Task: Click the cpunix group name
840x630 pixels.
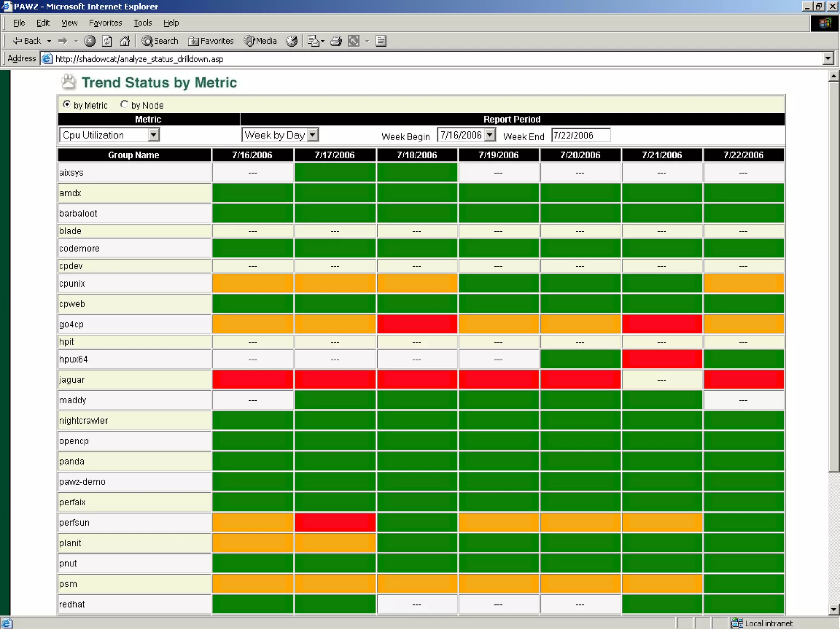Action: (x=72, y=284)
